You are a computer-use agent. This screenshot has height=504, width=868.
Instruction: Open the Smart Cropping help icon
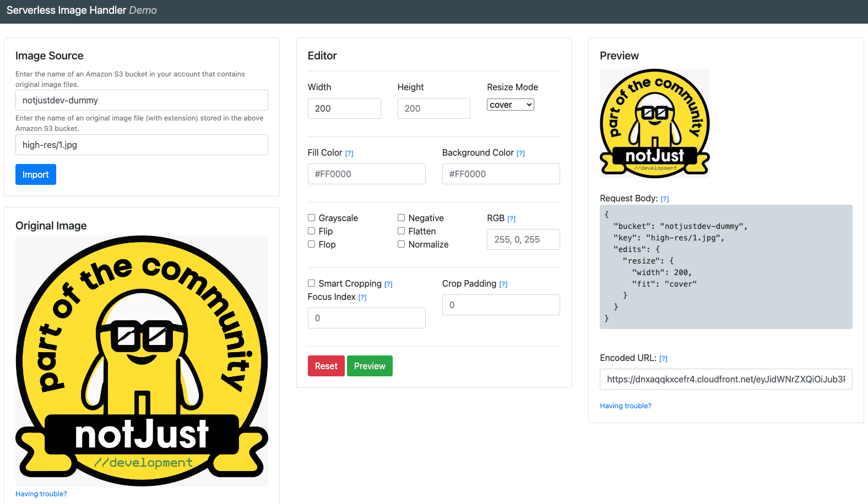point(388,284)
